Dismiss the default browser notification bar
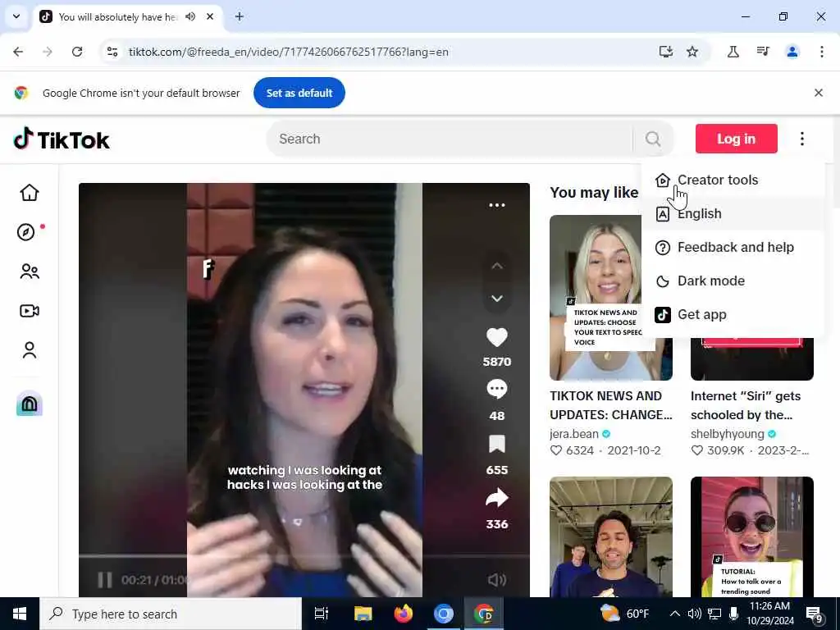This screenshot has width=840, height=630. (818, 93)
